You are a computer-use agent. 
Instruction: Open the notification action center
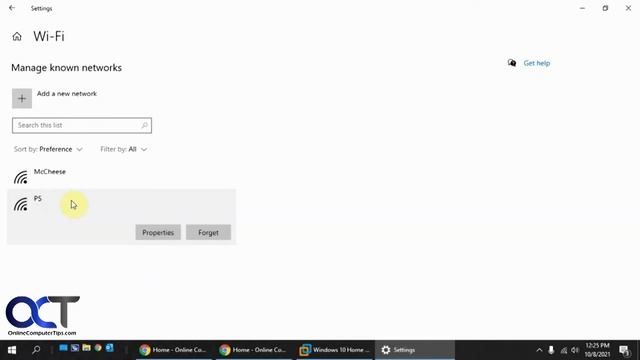point(624,350)
